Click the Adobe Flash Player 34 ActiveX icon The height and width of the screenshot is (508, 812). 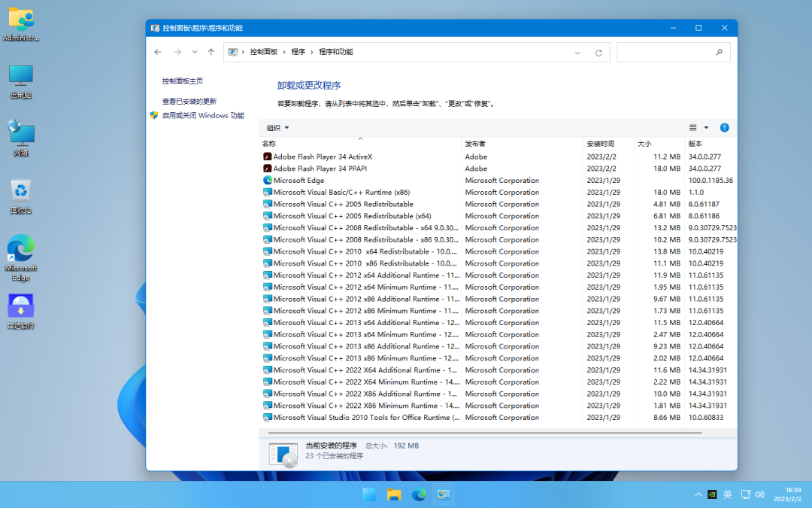(267, 157)
